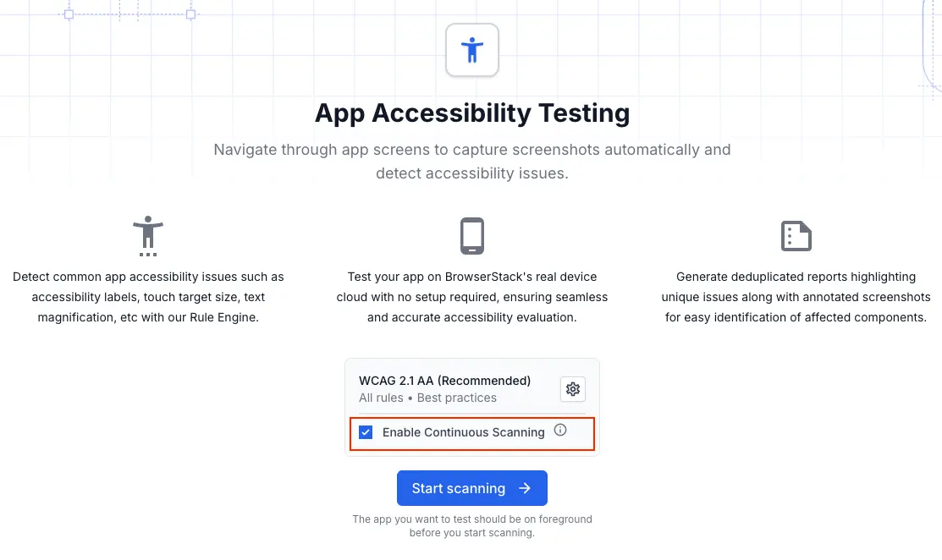Select WCAG 2.1 AA (Recommended) rule set
The height and width of the screenshot is (560, 942).
point(444,381)
